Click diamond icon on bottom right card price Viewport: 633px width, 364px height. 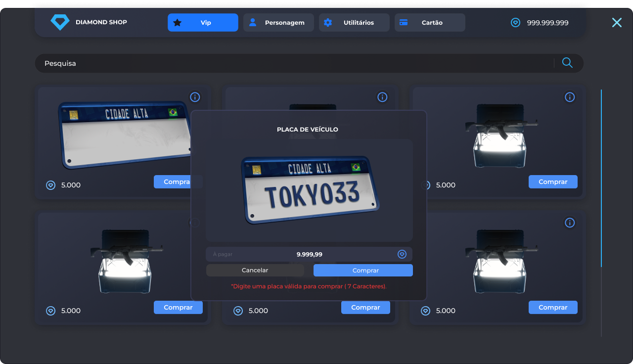(x=426, y=311)
